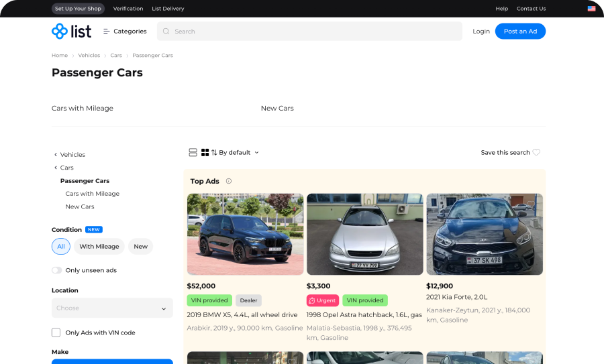The image size is (604, 364).
Task: Open the 2021 Kia Forte, 2.0L title
Action: click(x=457, y=297)
